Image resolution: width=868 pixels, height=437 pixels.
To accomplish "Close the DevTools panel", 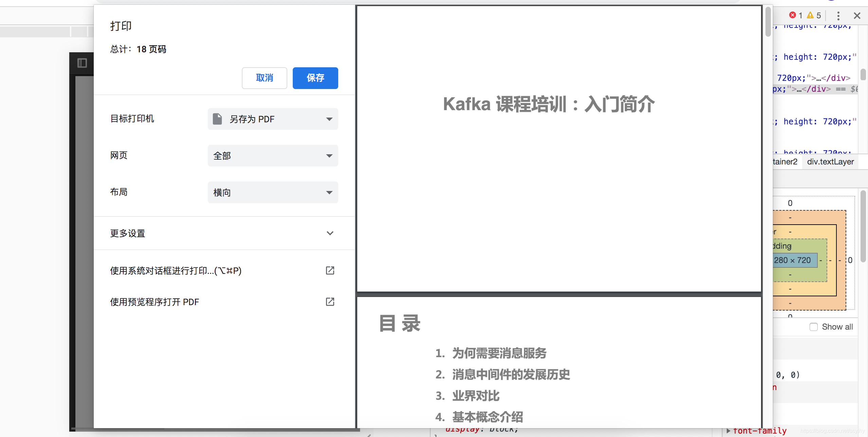I will pos(857,16).
